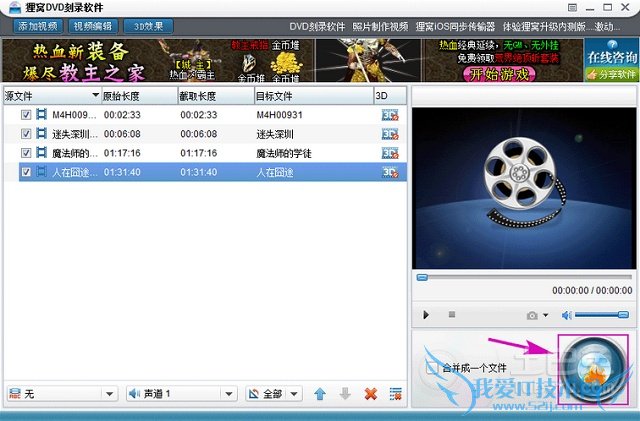Select the 01:17:16 original length cell
This screenshot has height=421, width=640.
(122, 153)
